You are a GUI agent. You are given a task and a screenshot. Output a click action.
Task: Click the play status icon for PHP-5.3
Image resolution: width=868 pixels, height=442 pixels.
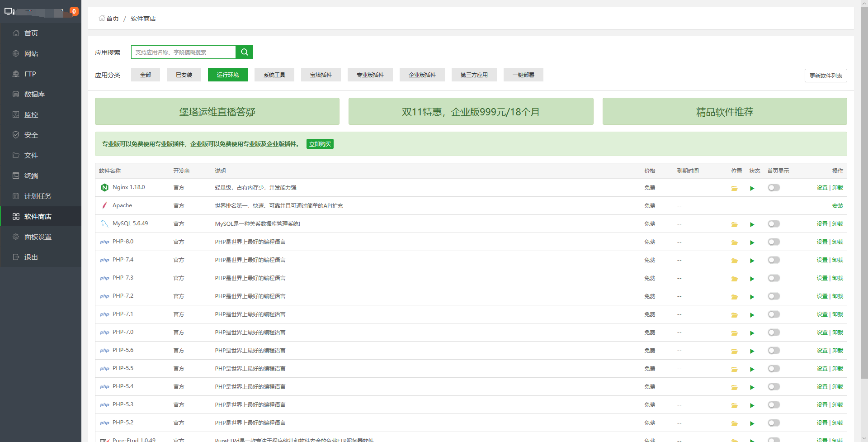pos(752,405)
